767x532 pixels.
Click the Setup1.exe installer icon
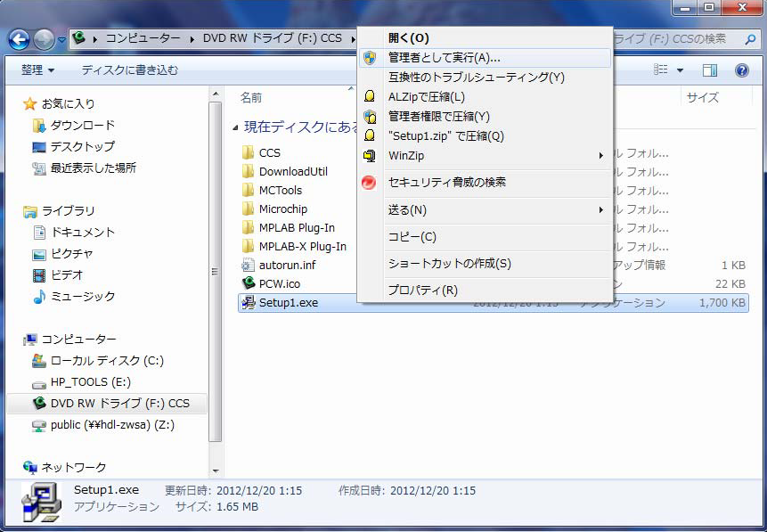pos(249,303)
